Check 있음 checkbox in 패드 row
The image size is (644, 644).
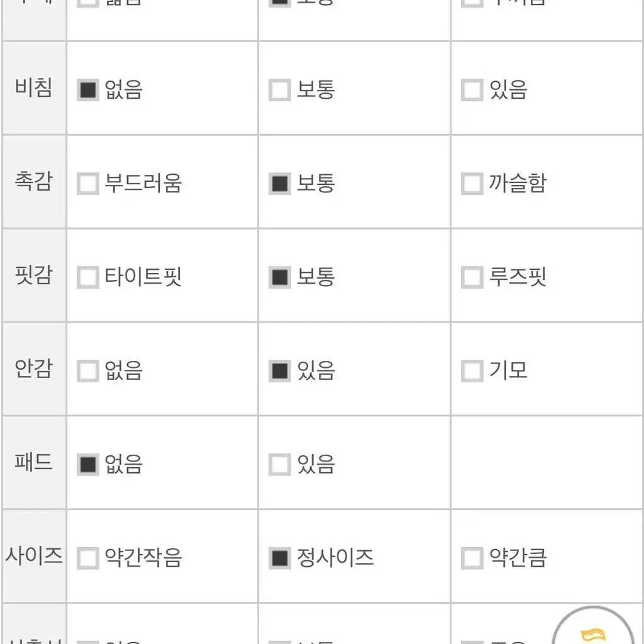(x=280, y=465)
